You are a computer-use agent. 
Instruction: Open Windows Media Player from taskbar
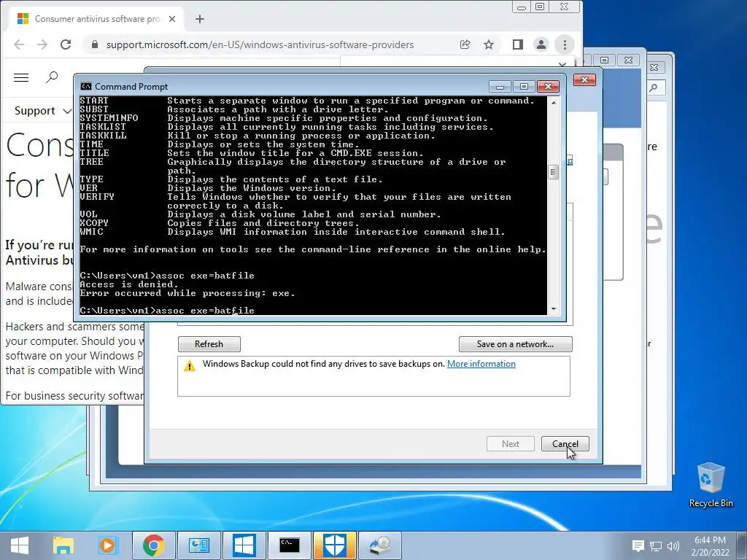108,545
